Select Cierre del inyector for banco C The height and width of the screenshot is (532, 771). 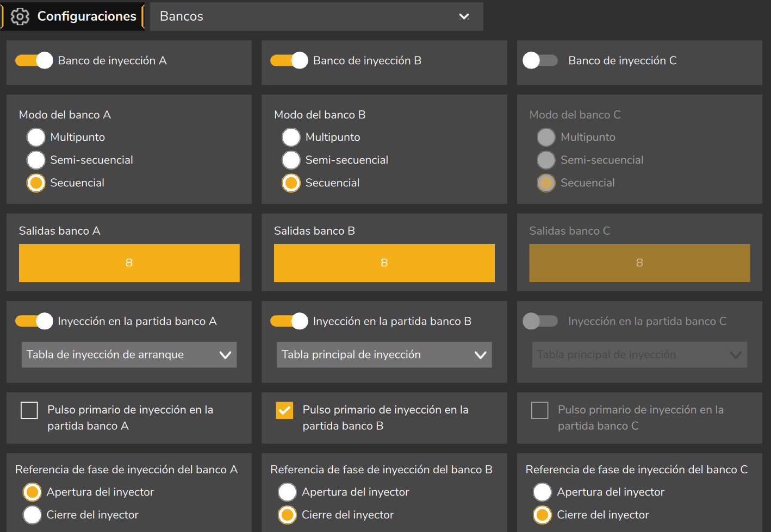click(x=542, y=515)
